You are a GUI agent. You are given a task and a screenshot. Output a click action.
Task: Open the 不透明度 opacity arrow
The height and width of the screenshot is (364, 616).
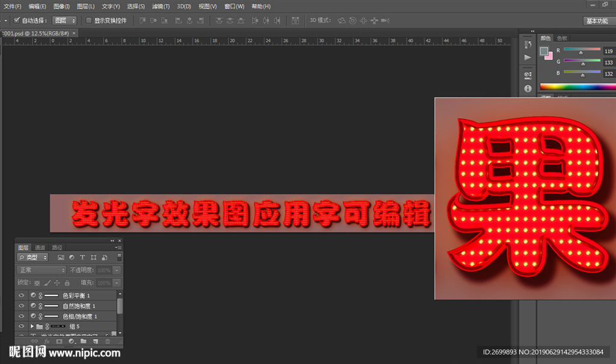click(x=117, y=271)
